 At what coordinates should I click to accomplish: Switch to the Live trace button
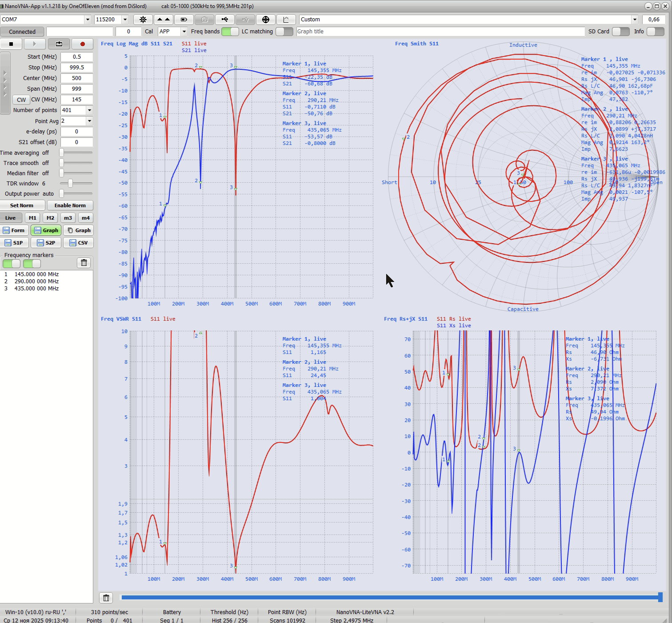(x=11, y=218)
